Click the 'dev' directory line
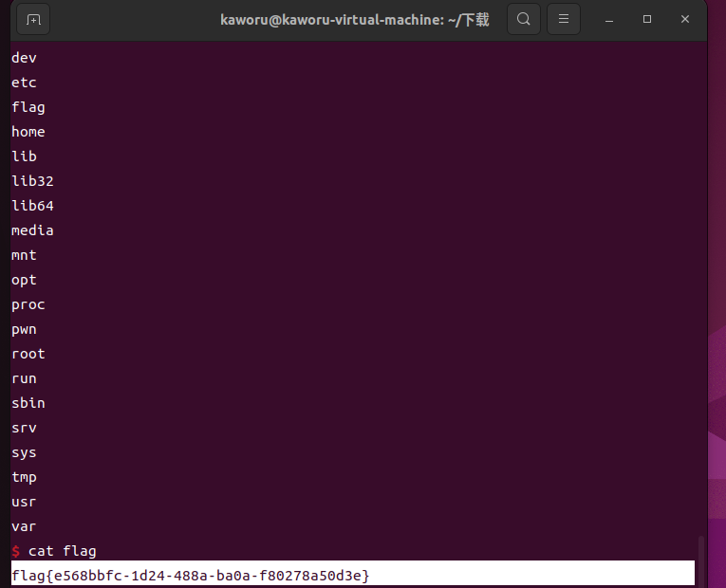 pos(24,58)
